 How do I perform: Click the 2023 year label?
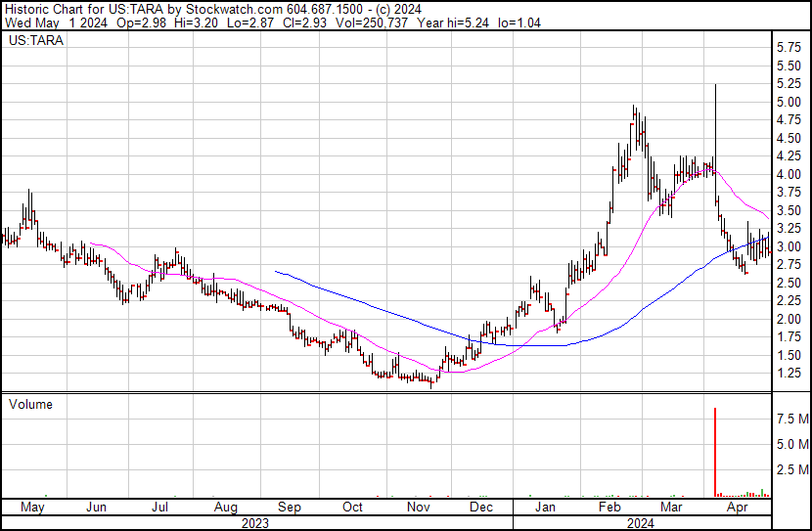coord(255,523)
